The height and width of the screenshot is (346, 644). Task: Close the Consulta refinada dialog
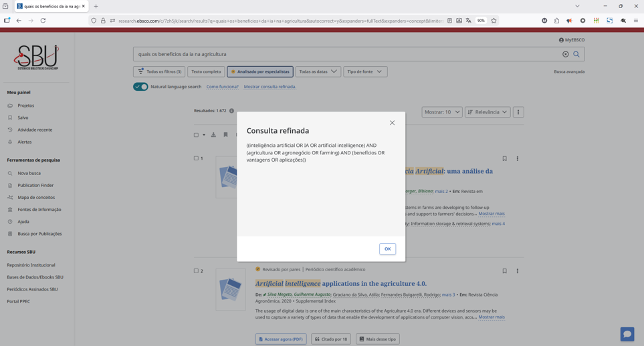[392, 123]
